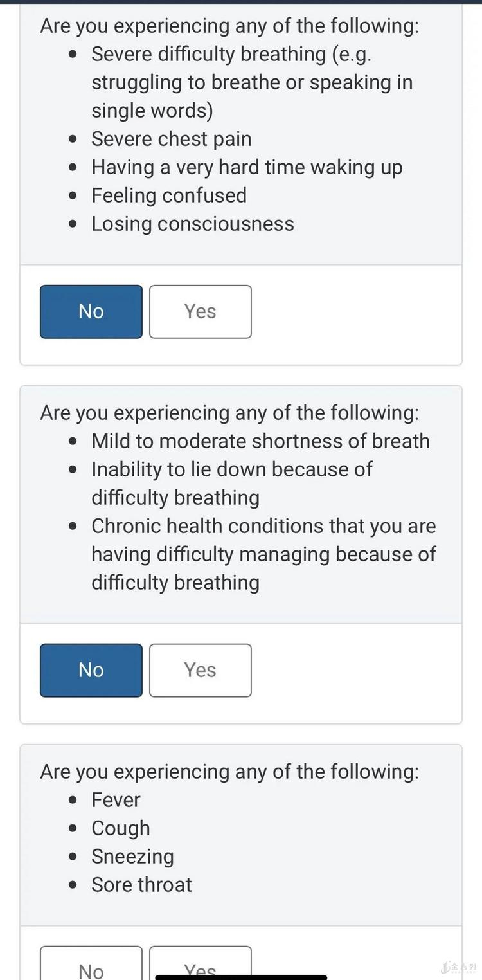Screen dimensions: 482x980
Task: Tap the "Sore throat" list item
Action: pyautogui.click(x=141, y=885)
